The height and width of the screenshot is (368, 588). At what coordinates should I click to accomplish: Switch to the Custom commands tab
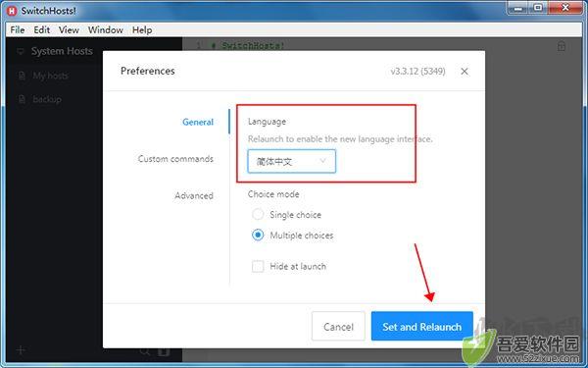tap(175, 159)
